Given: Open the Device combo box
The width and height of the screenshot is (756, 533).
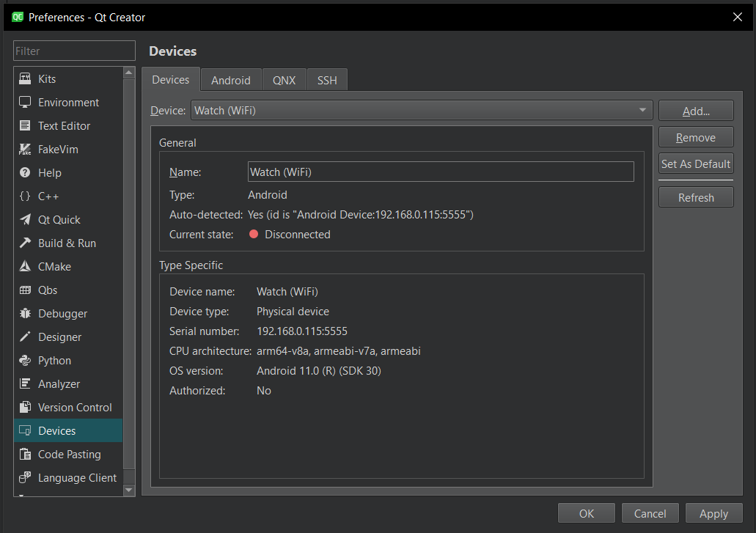Looking at the screenshot, I should click(422, 111).
